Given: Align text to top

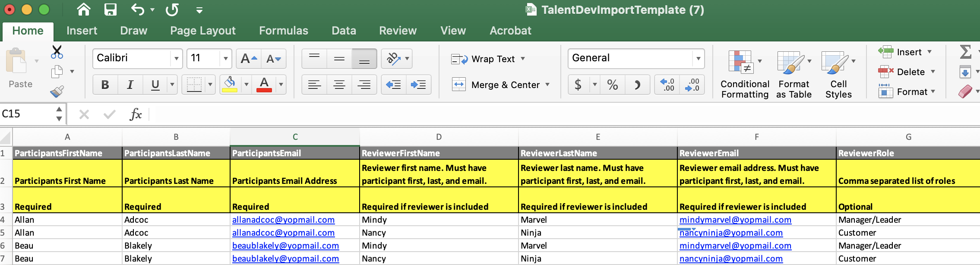Looking at the screenshot, I should click(x=314, y=58).
